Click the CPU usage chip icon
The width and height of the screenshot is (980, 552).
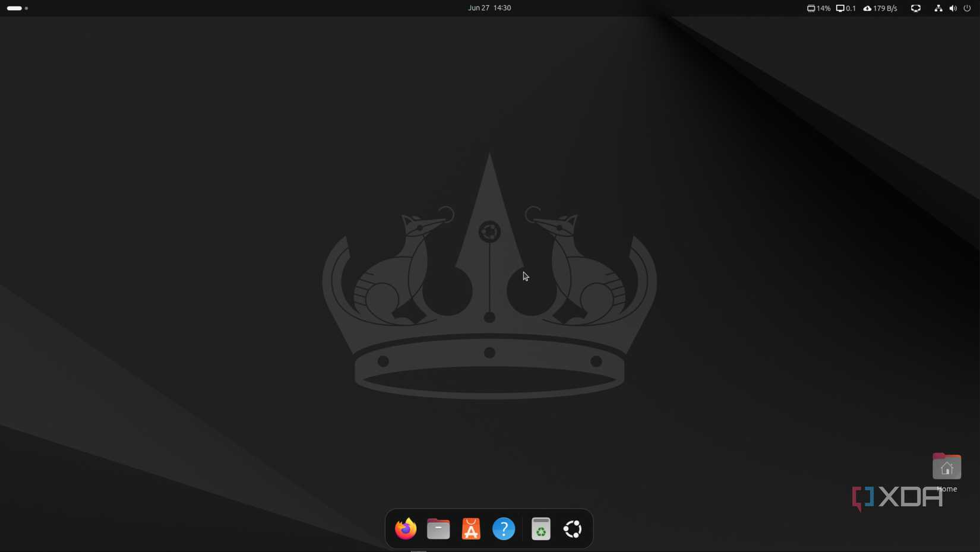[x=811, y=8]
